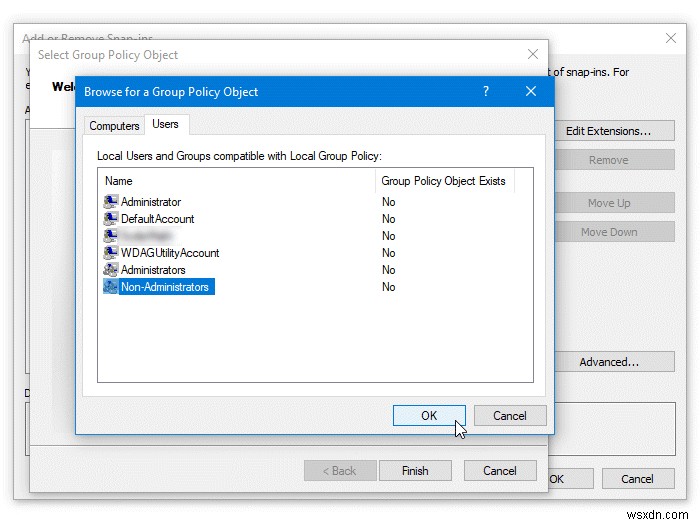This screenshot has width=700, height=525.
Task: Click Finish in Select Group Policy Object
Action: [415, 471]
